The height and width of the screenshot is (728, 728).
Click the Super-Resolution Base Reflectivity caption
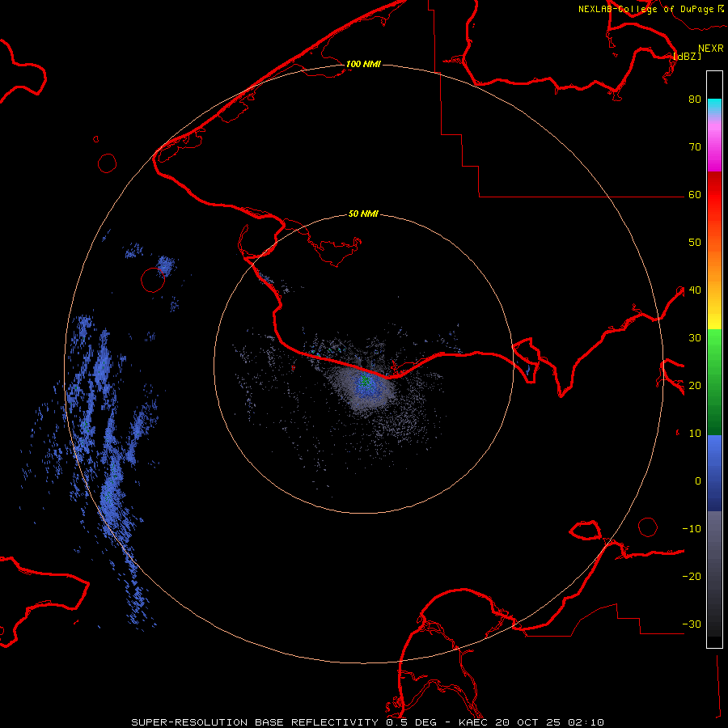pos(368,722)
